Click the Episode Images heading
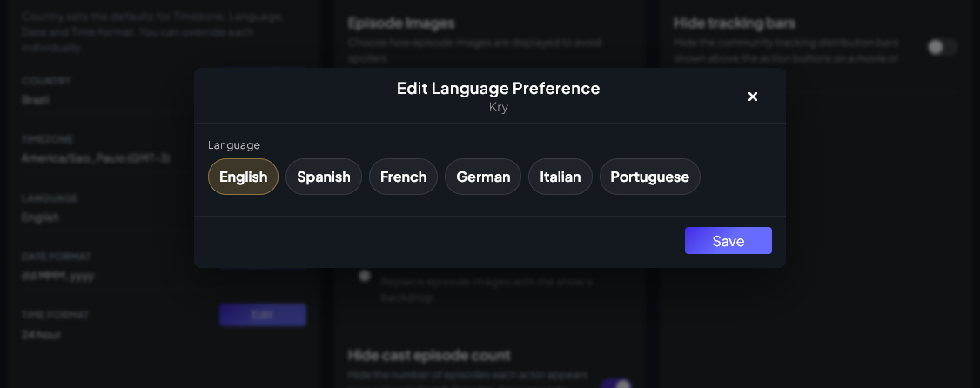Viewport: 980px width, 388px height. tap(401, 23)
